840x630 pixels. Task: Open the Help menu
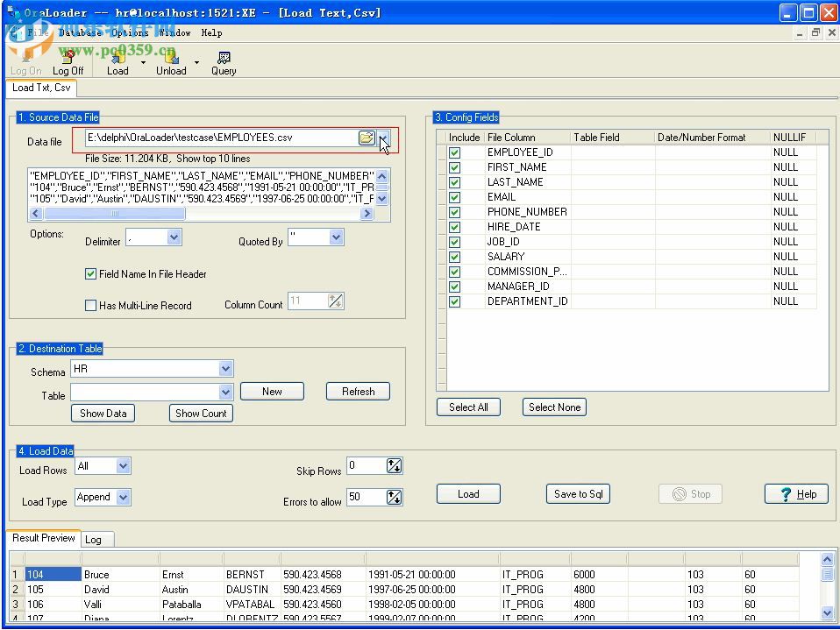tap(211, 32)
